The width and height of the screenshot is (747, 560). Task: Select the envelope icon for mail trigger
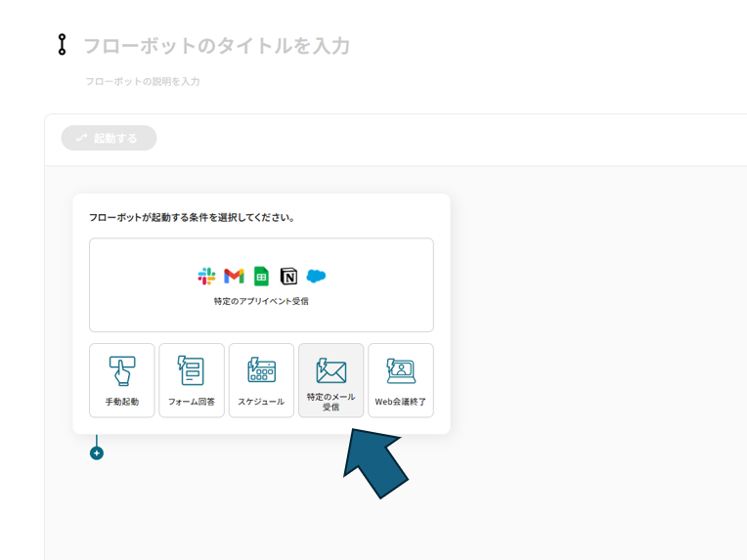(x=330, y=370)
